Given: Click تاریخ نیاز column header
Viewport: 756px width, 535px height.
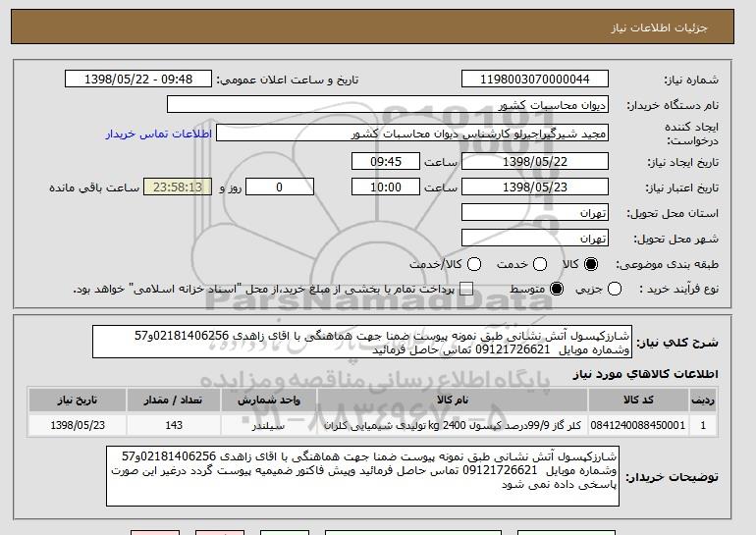Looking at the screenshot, I should (x=78, y=401).
